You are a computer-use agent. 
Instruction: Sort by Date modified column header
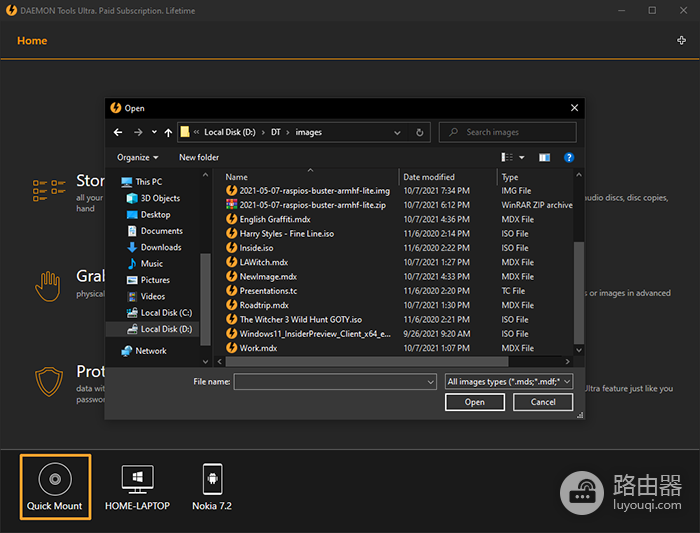click(429, 177)
